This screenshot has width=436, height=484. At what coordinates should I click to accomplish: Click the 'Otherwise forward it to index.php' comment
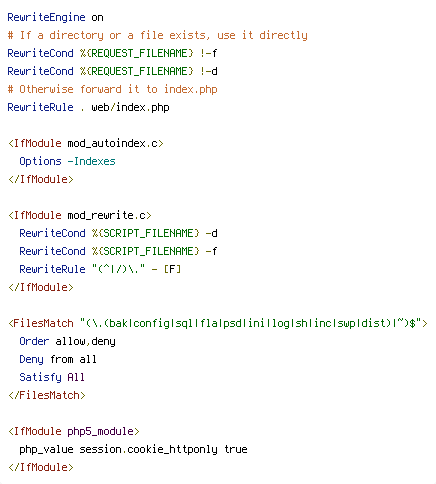[x=112, y=89]
